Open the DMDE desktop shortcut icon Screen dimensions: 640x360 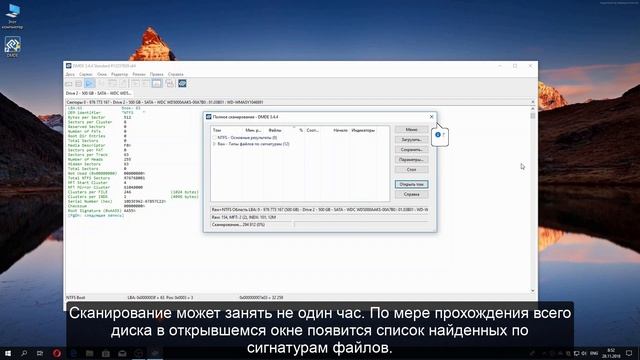click(12, 47)
